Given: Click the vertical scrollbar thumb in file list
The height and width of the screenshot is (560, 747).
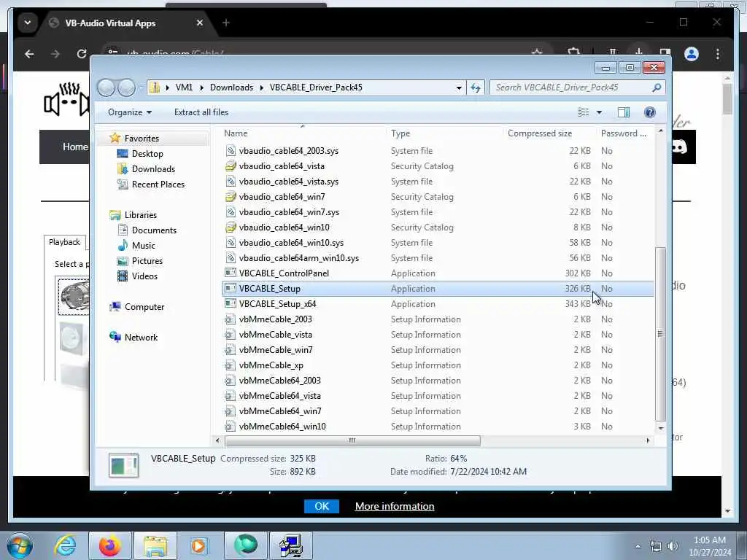Looking at the screenshot, I should coord(661,334).
